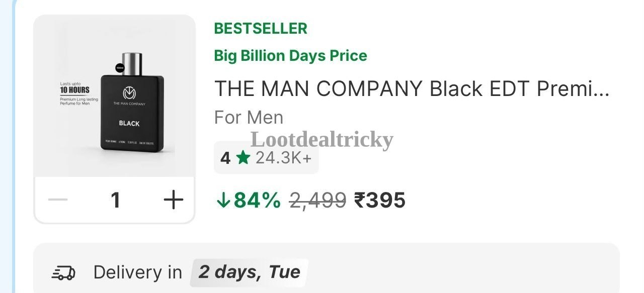Click the delivery truck icon
This screenshot has height=293, width=644.
click(x=63, y=273)
